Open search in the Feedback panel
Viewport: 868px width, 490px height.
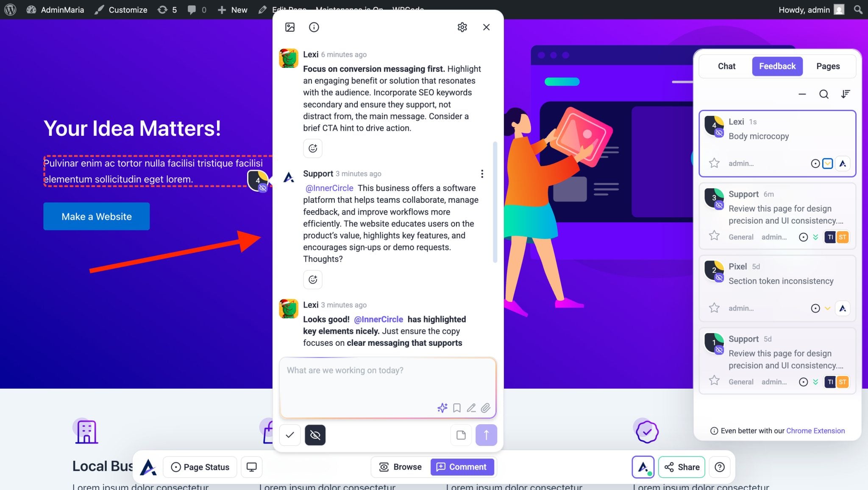[823, 94]
